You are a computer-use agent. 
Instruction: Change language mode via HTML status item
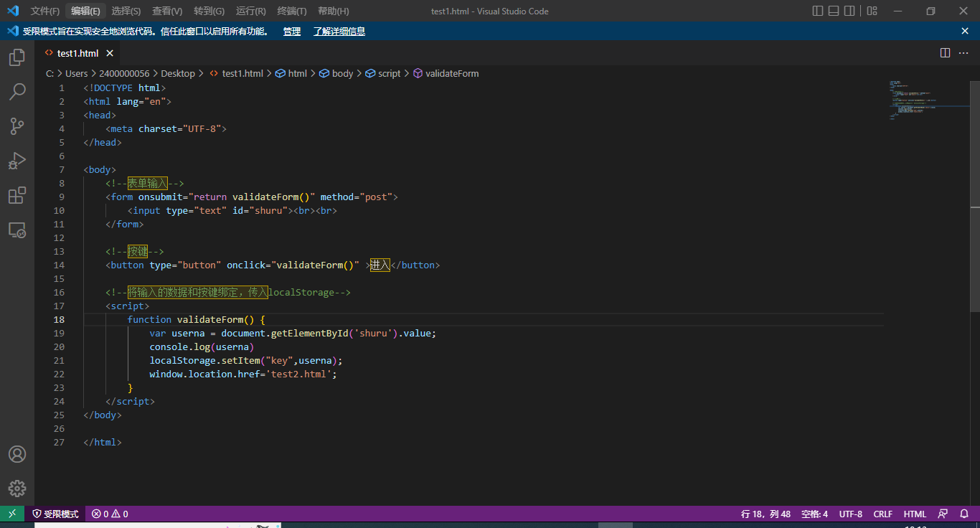coord(915,514)
